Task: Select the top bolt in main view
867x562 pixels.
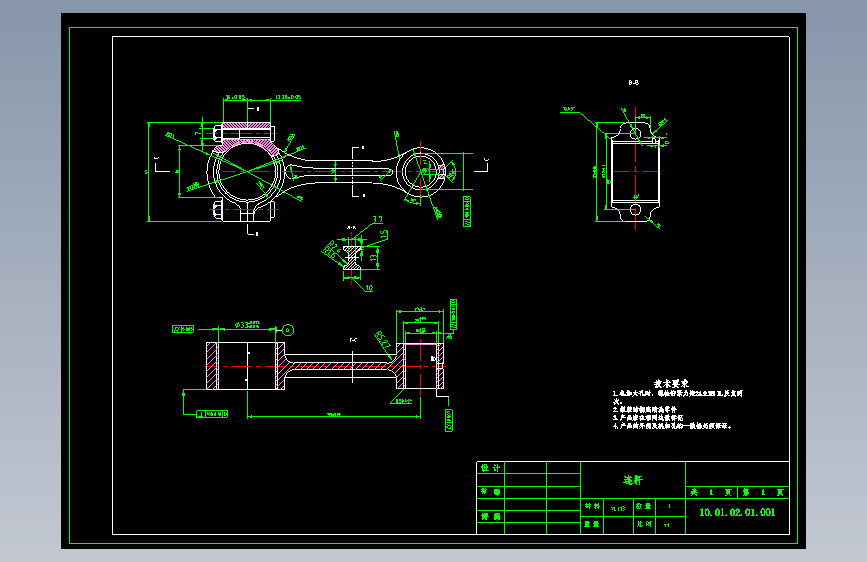Action: pos(244,133)
